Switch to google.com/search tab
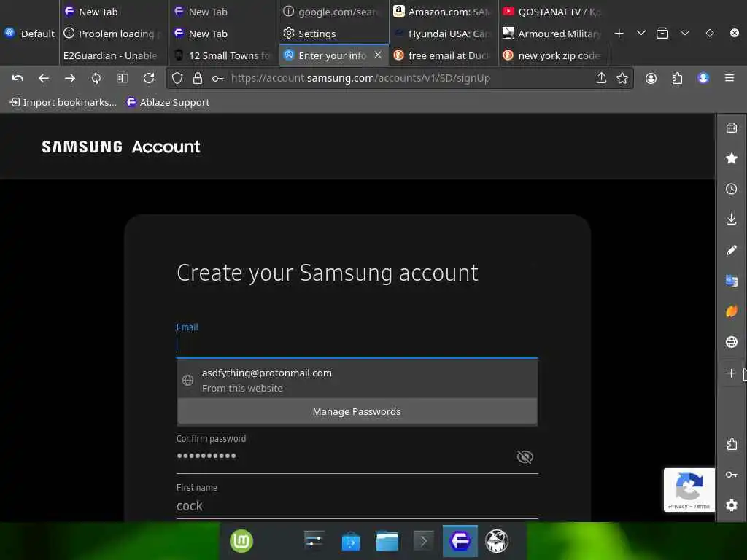 click(x=333, y=12)
